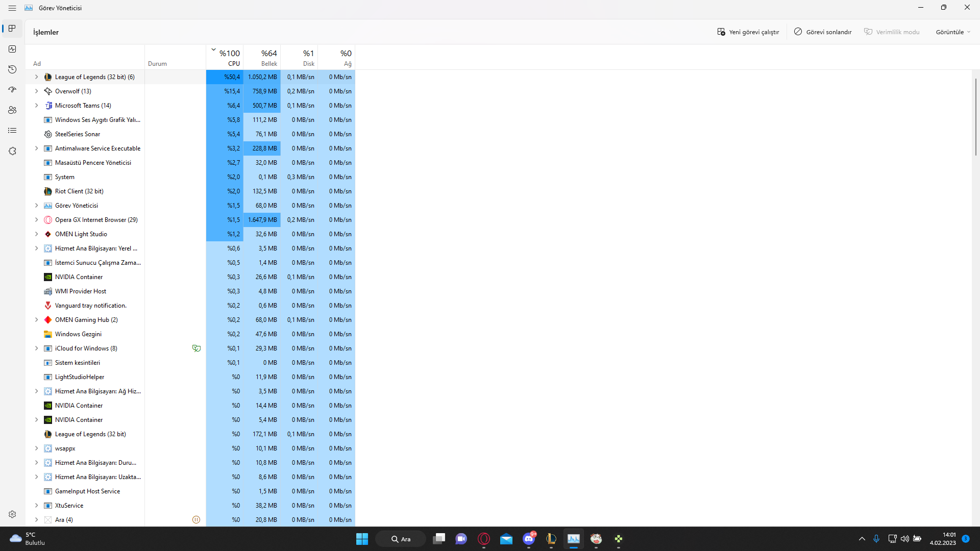The height and width of the screenshot is (551, 980).
Task: Open the Görüntüle dropdown menu
Action: pyautogui.click(x=952, y=32)
